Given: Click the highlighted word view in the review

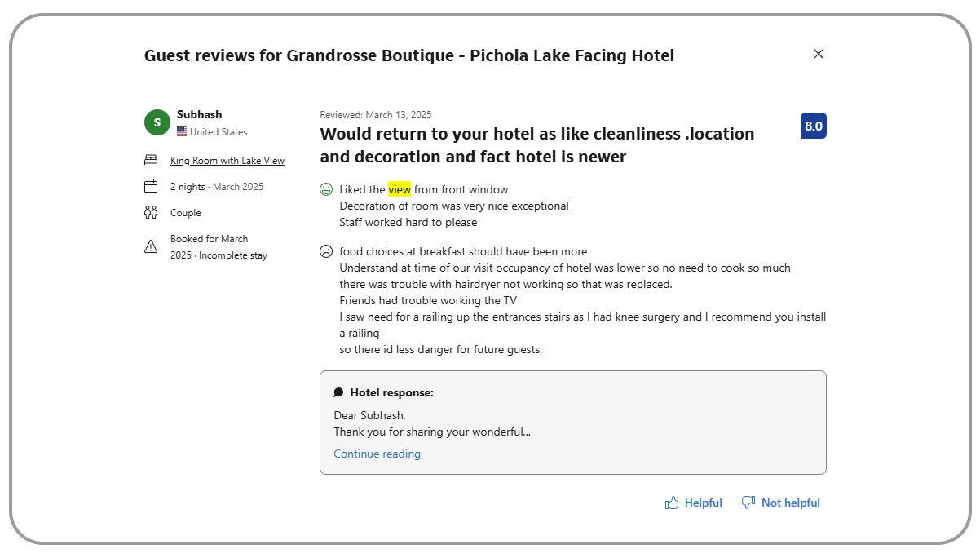Looking at the screenshot, I should coord(400,188).
